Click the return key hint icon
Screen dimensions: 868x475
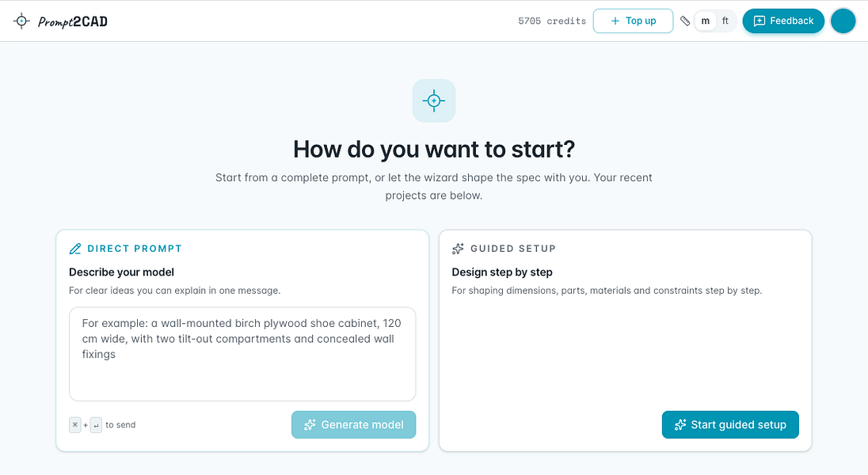tap(96, 425)
